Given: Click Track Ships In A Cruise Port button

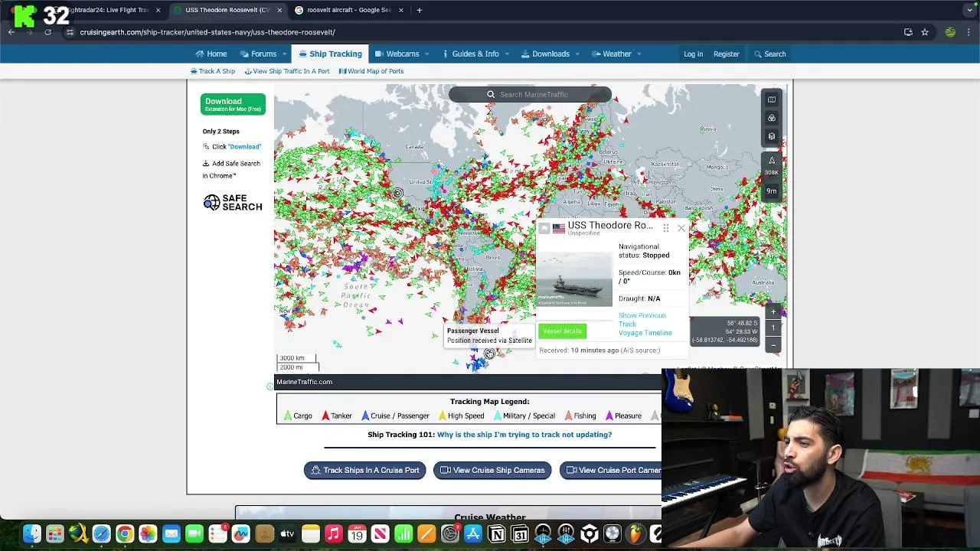Looking at the screenshot, I should (x=365, y=470).
